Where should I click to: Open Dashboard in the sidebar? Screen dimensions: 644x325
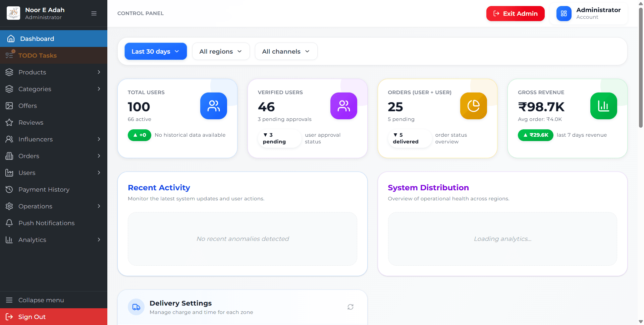[54, 39]
